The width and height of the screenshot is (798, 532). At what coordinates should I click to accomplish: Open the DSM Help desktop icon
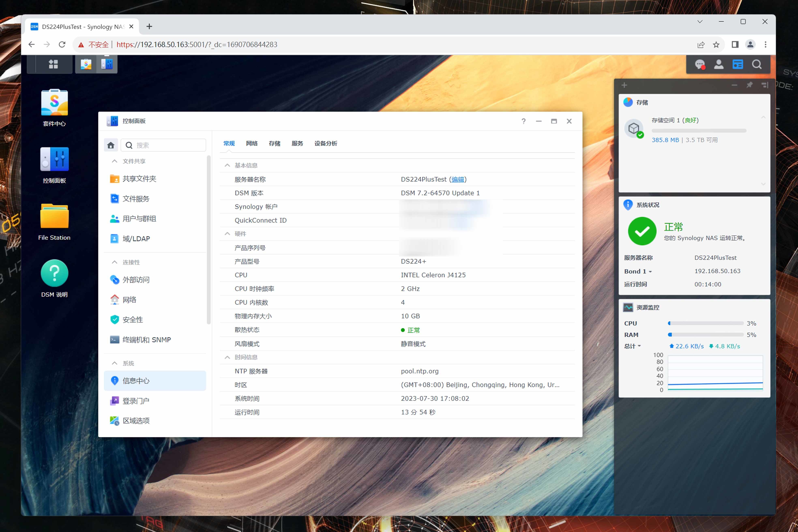pos(54,273)
